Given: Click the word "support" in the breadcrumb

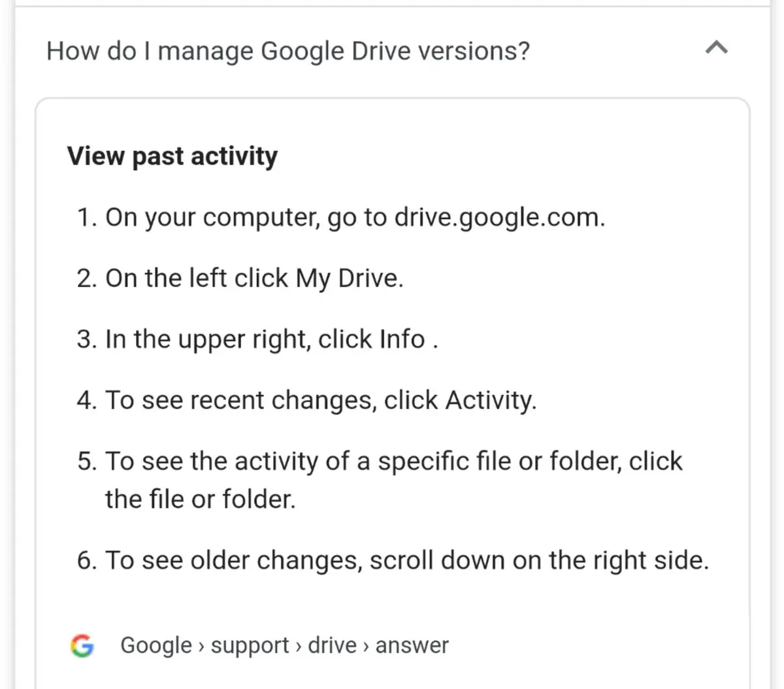Looking at the screenshot, I should [x=250, y=645].
